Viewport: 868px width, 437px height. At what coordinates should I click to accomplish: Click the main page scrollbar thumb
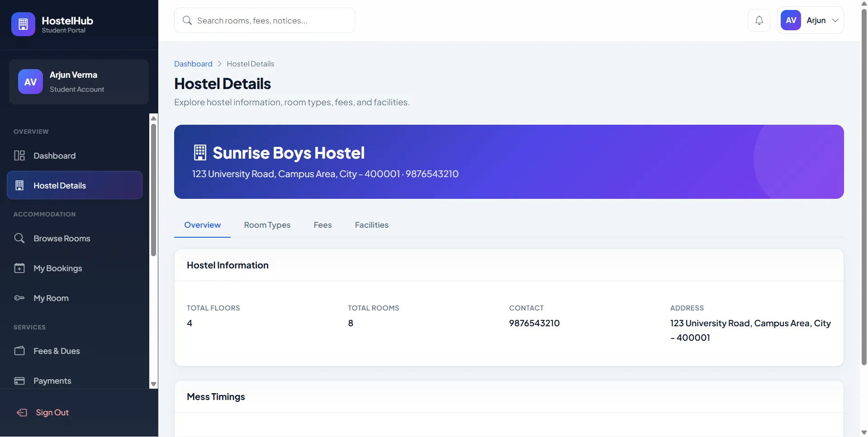coord(864,187)
